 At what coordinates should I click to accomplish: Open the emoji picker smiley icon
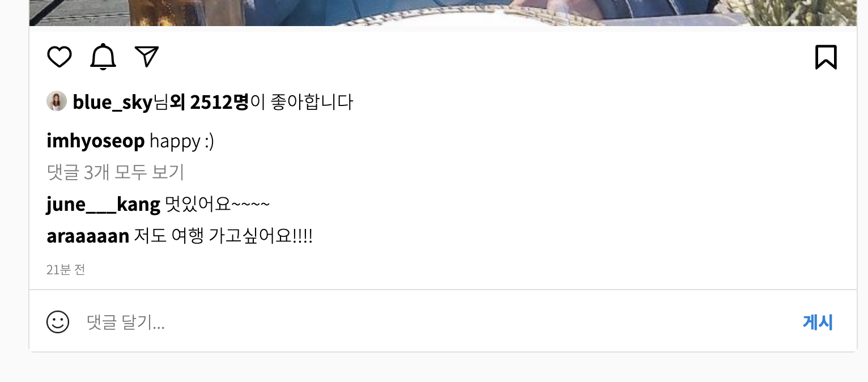point(58,322)
